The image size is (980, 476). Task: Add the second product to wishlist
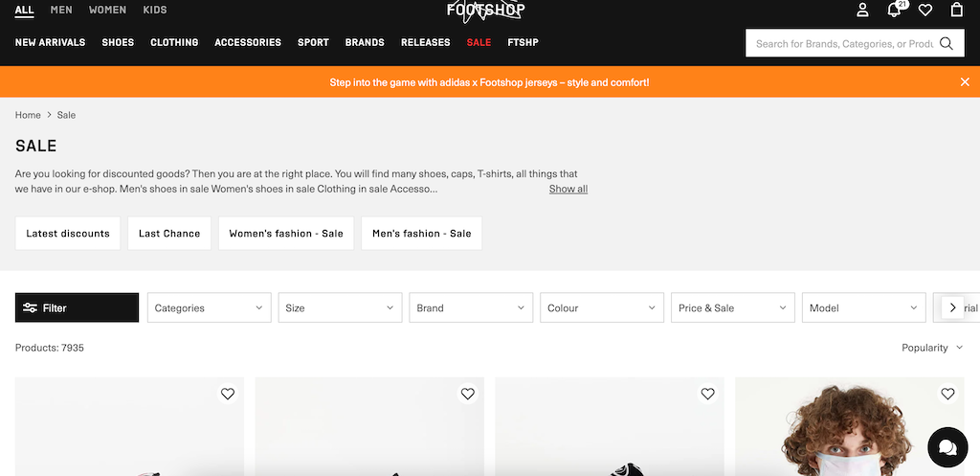[x=467, y=394]
